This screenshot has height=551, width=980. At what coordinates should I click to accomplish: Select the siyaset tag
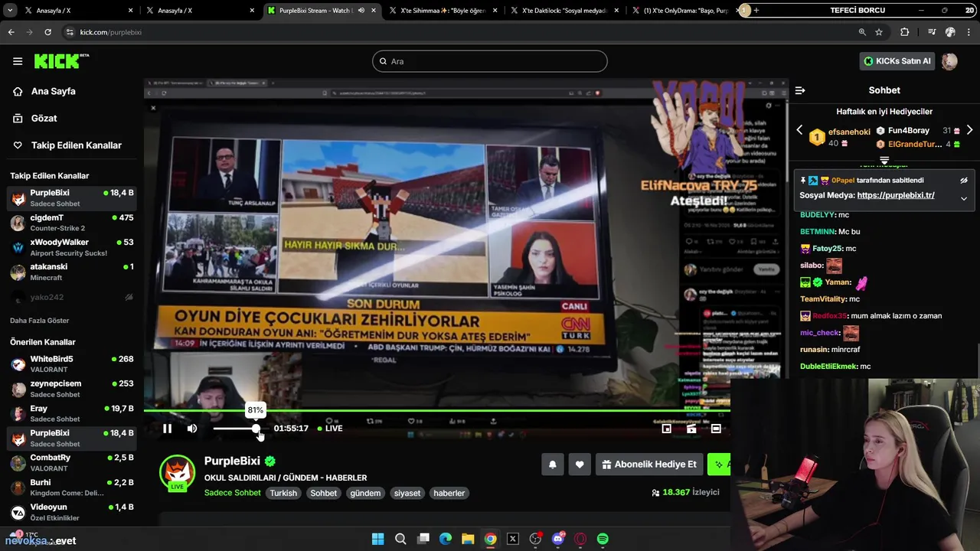point(407,493)
